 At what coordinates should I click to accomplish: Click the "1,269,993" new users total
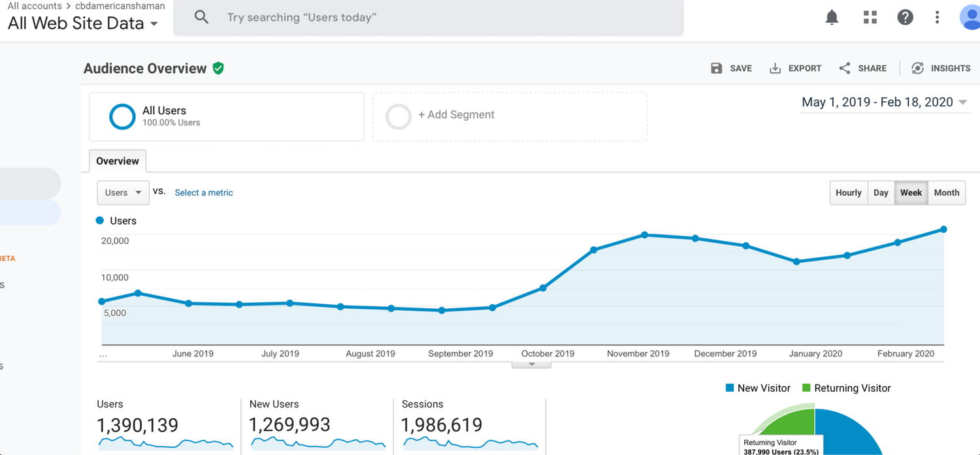(289, 426)
